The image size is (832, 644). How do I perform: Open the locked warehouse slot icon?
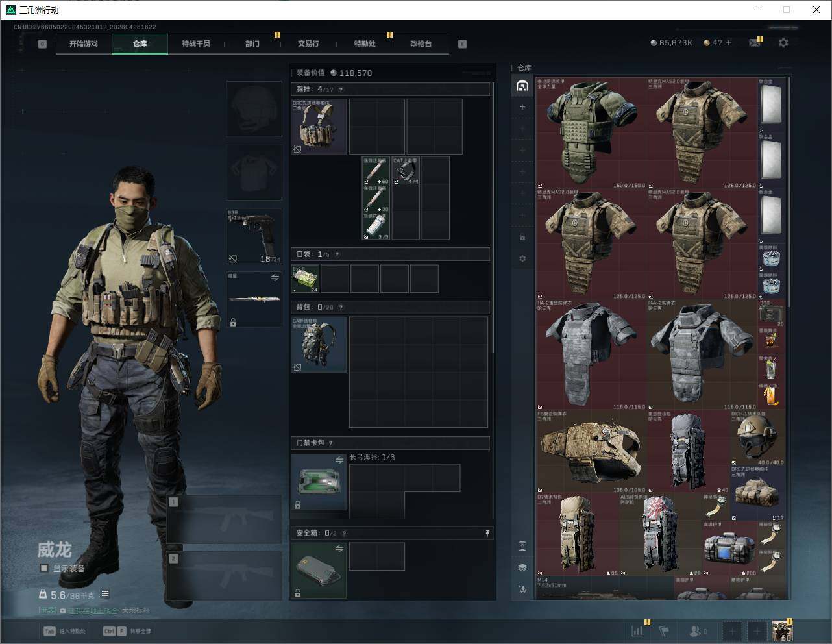click(x=522, y=237)
